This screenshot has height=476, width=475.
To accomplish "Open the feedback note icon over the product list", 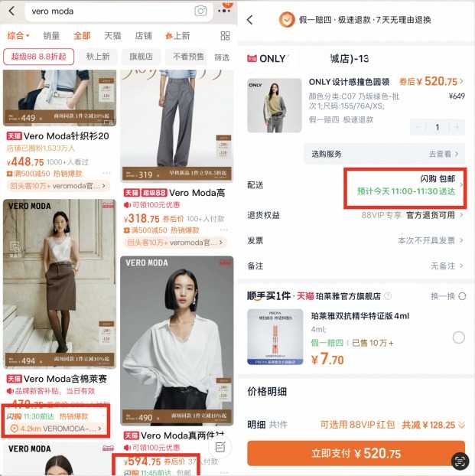I will [x=220, y=447].
